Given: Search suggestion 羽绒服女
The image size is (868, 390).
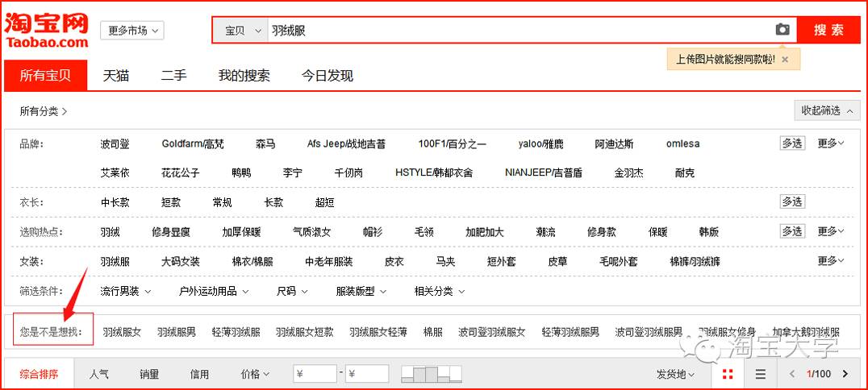Looking at the screenshot, I should (122, 333).
